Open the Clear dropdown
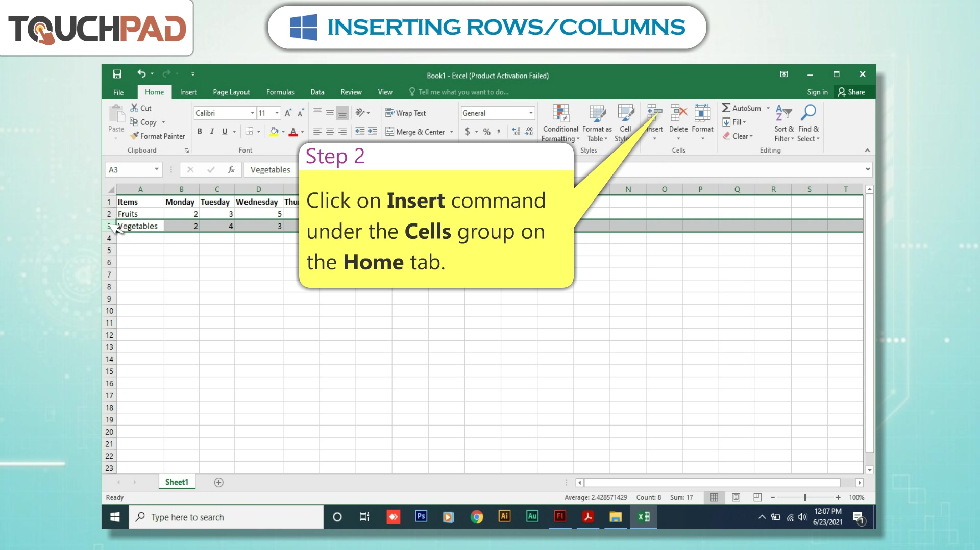Viewport: 980px width, 550px height. [x=738, y=136]
